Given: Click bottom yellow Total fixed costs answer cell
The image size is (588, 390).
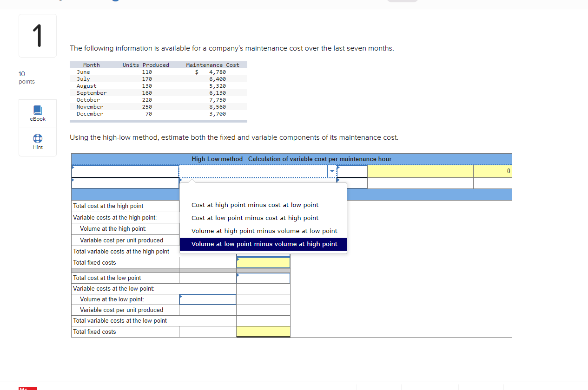Looking at the screenshot, I should pos(263,331).
